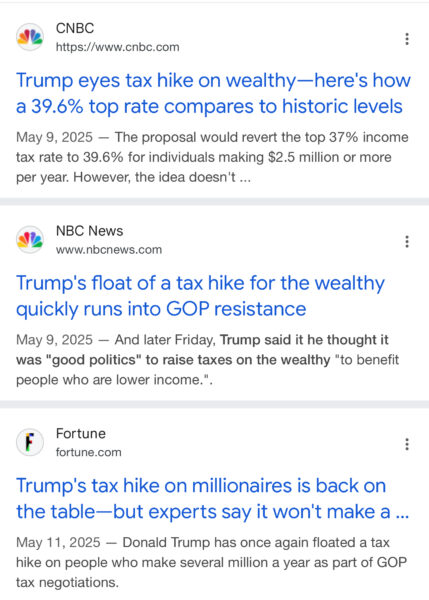The height and width of the screenshot is (600, 429).
Task: Click the NBC News peacock favicon
Action: 30,240
